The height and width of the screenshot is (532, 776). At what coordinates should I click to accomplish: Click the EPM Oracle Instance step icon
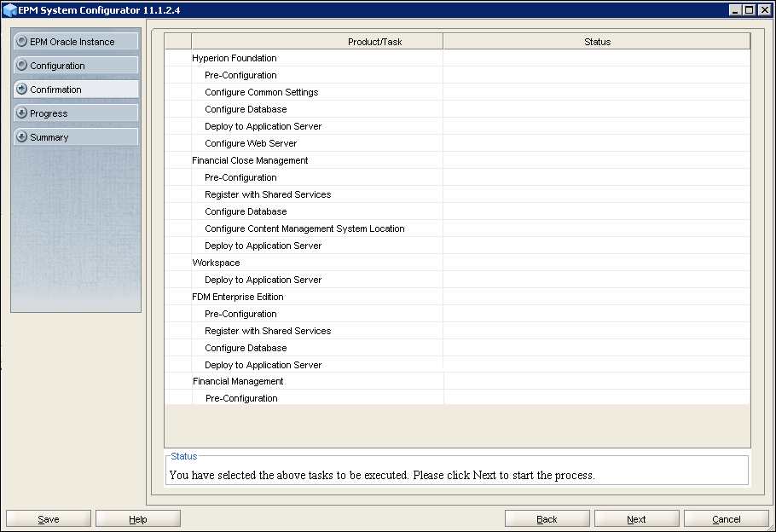(21, 41)
